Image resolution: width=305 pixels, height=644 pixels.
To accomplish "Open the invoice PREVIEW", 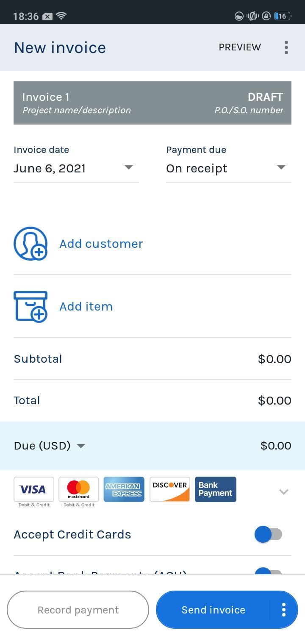I will (240, 47).
